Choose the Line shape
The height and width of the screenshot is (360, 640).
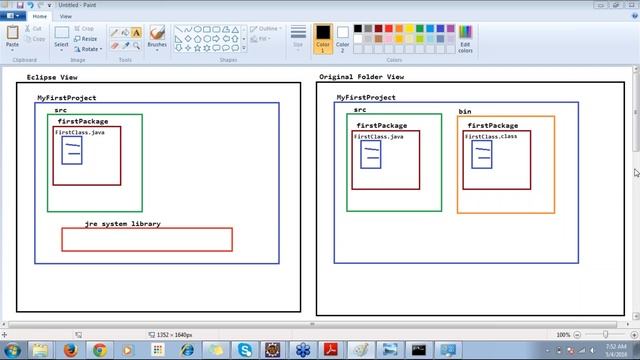click(x=178, y=30)
